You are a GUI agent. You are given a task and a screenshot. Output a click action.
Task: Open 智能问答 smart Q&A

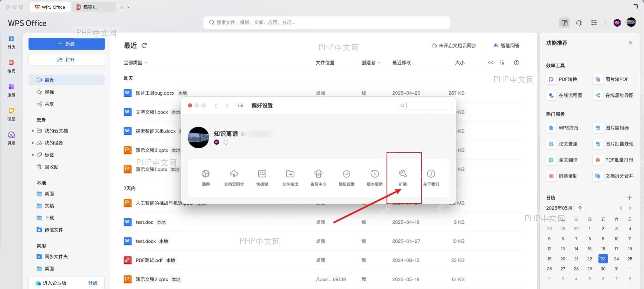pyautogui.click(x=506, y=46)
